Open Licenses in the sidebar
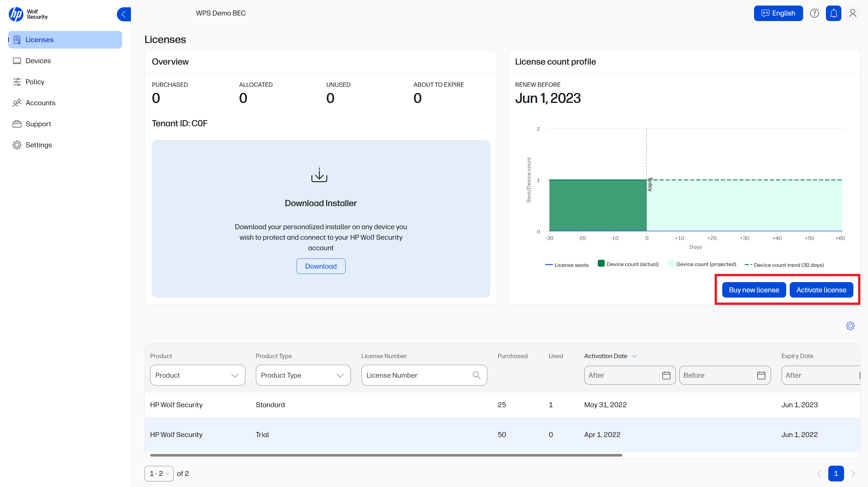868x487 pixels. (x=65, y=40)
